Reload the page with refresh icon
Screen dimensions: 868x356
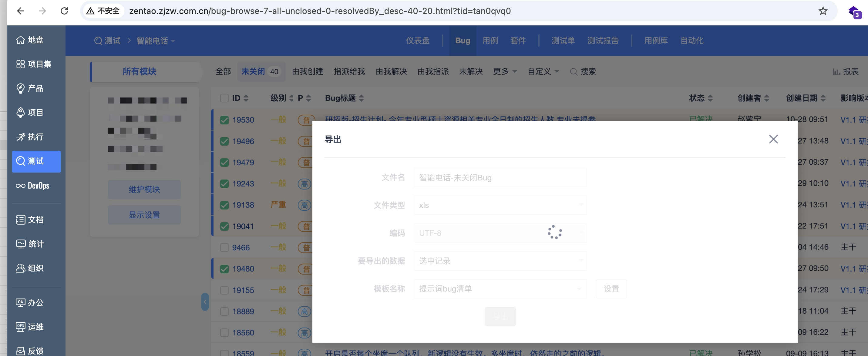coord(64,11)
